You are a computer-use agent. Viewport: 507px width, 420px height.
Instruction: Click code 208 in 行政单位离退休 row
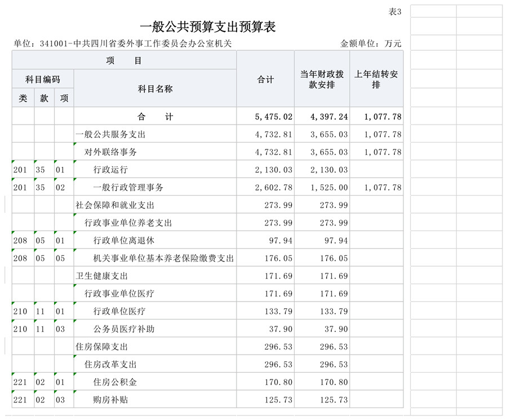coord(20,241)
